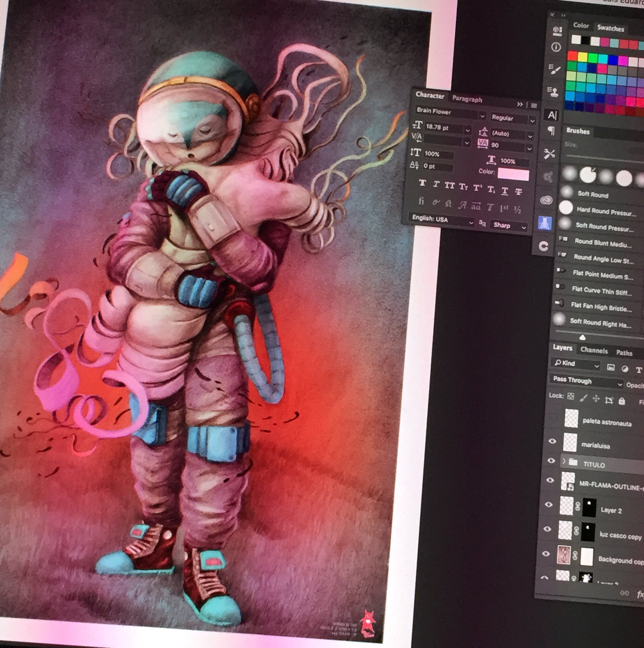Open the Paragraph panel dock icon

(x=551, y=131)
